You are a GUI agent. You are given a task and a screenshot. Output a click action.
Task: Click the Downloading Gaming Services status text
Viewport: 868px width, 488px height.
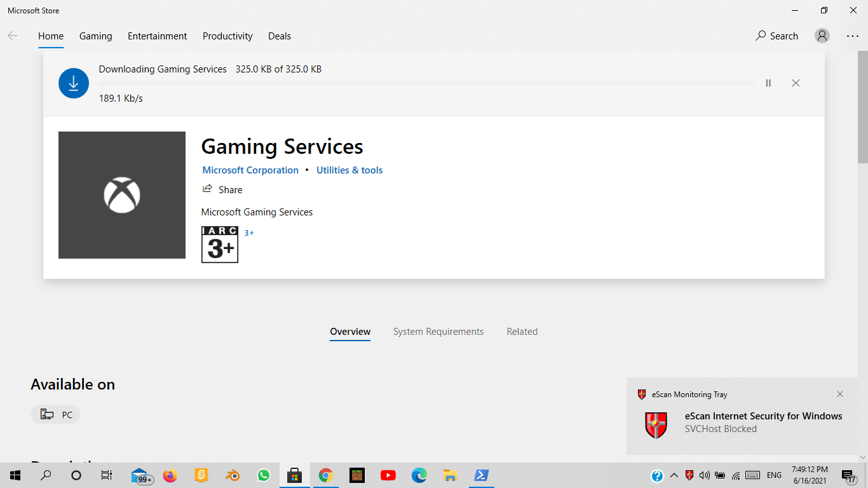(x=163, y=69)
